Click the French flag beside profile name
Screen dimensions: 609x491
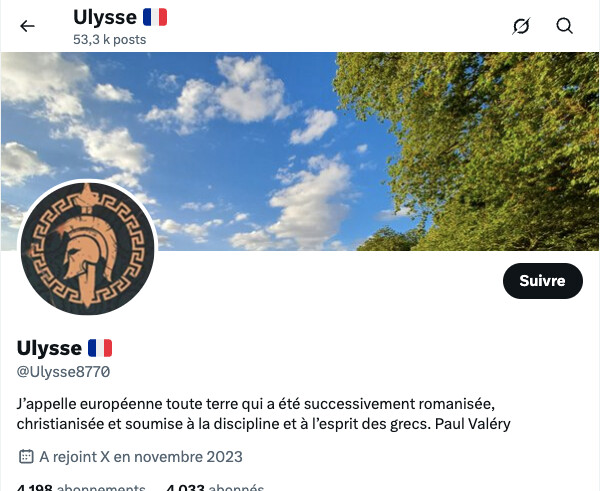click(x=100, y=348)
